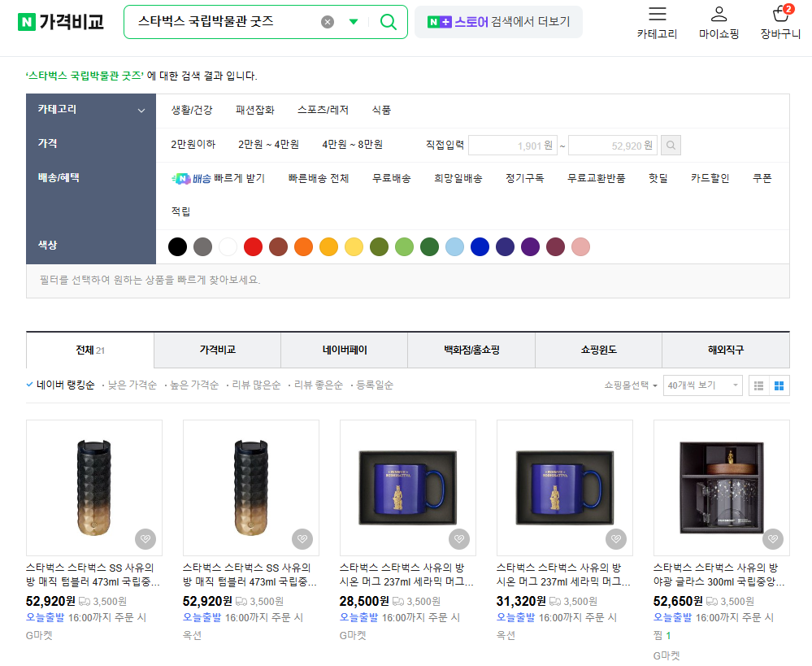Toggle 빠른배송 전체 filter

click(x=319, y=178)
